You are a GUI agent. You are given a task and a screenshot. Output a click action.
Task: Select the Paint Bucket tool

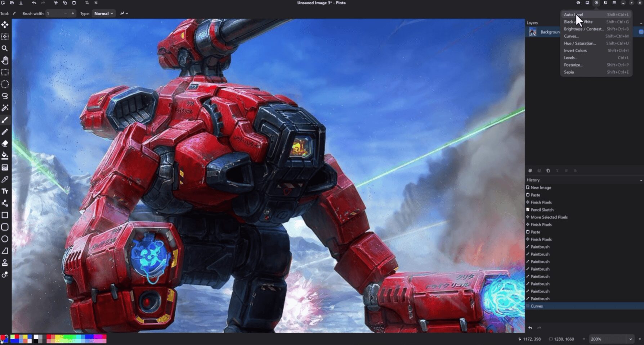coord(5,155)
